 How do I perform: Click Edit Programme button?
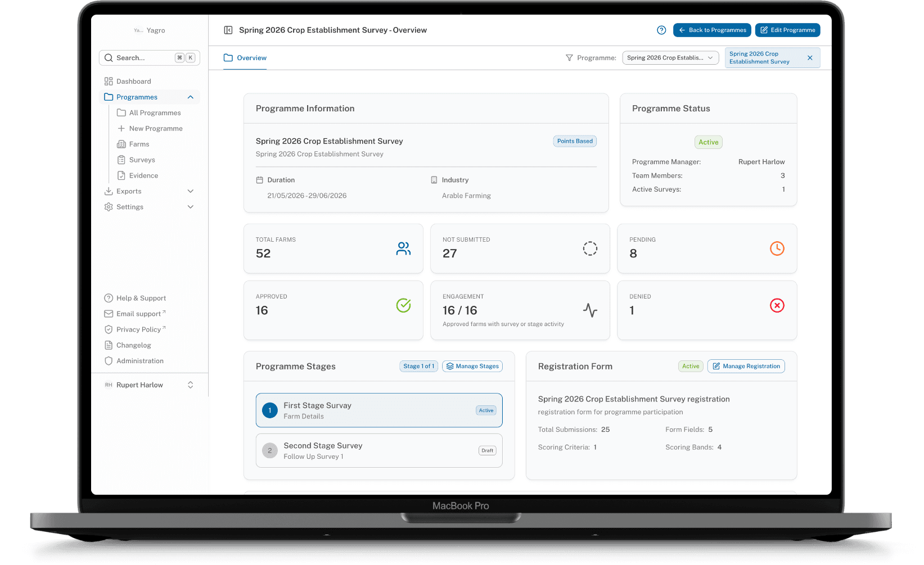tap(787, 30)
